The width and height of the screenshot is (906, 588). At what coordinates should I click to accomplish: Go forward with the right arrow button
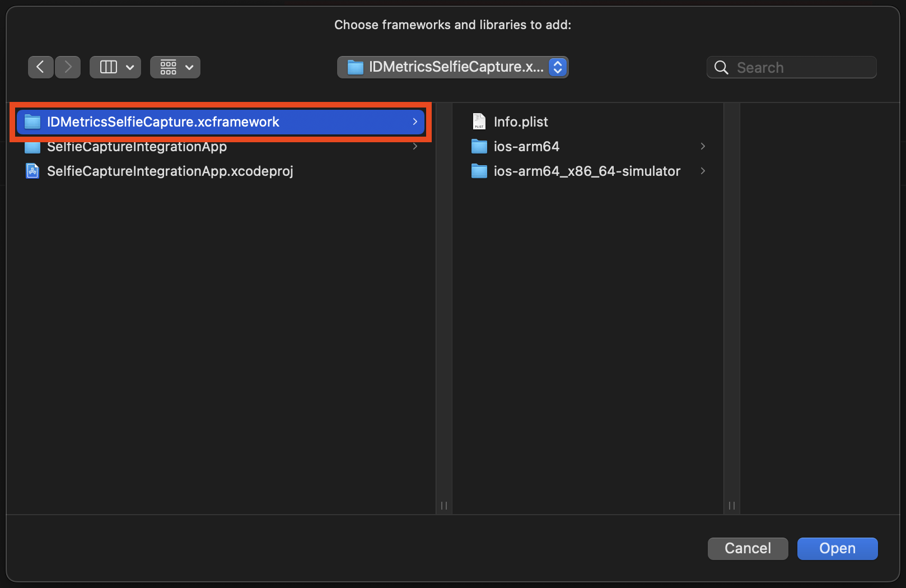[x=68, y=67]
